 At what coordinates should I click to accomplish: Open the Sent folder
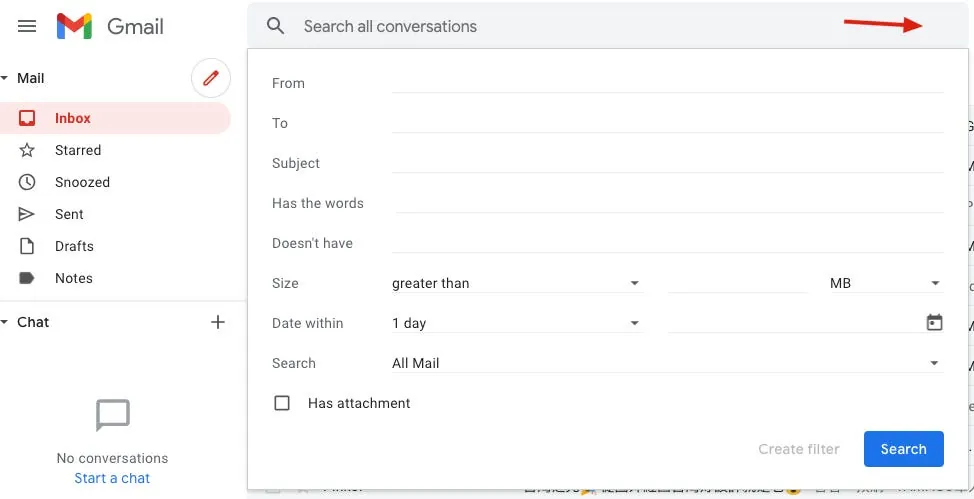click(x=69, y=214)
